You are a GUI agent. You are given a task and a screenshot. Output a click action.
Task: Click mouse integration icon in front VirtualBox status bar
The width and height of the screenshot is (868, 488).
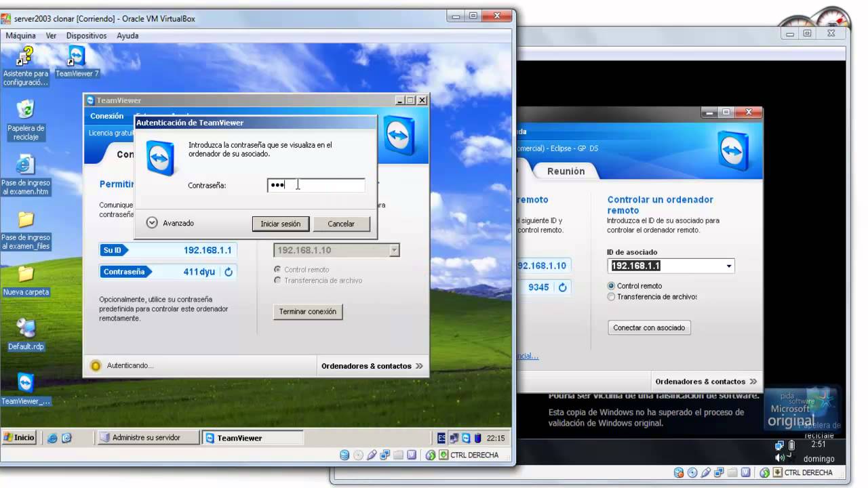point(430,455)
